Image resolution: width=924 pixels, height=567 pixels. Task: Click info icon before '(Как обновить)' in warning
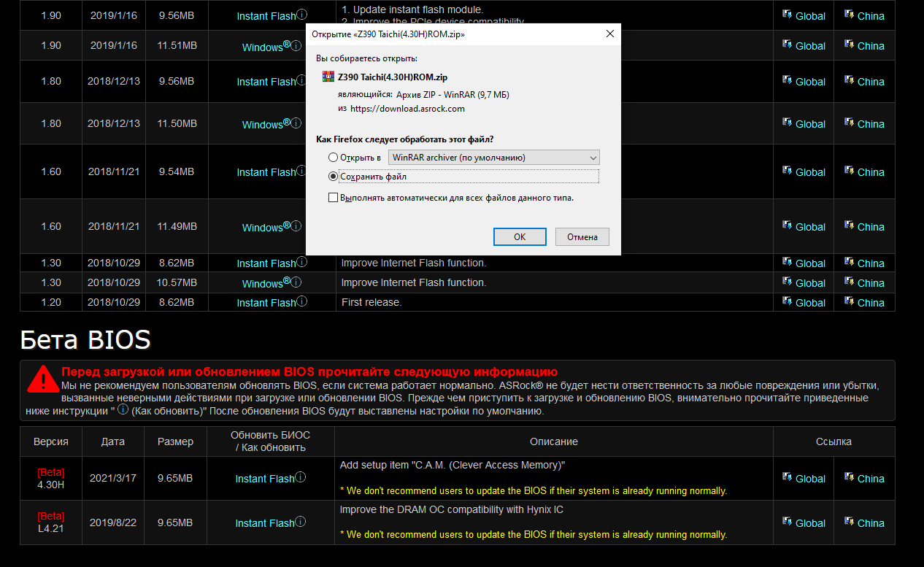pos(123,410)
